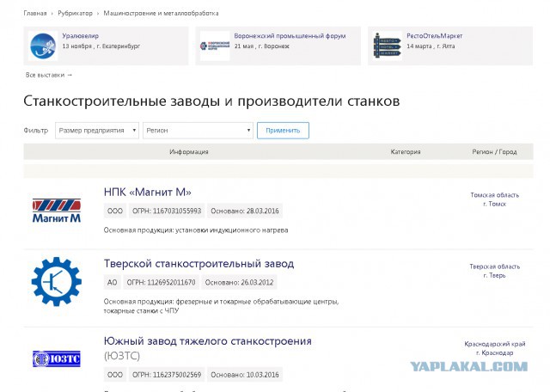Click Магнит М основная продукция description
Viewport: 550px width, 392px height.
tap(196, 230)
